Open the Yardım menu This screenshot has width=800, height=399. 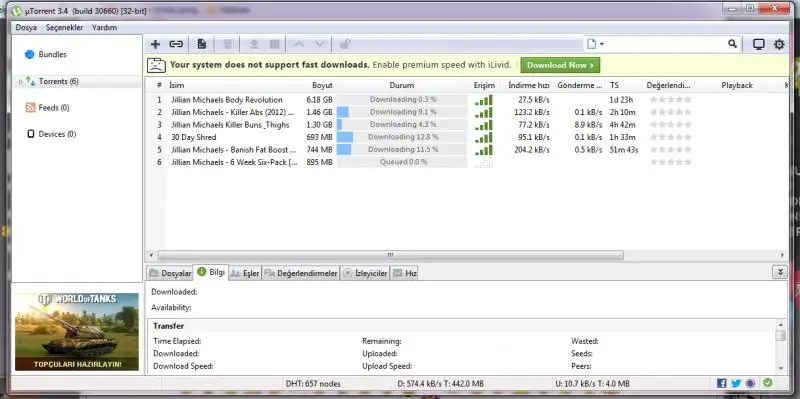(x=104, y=28)
